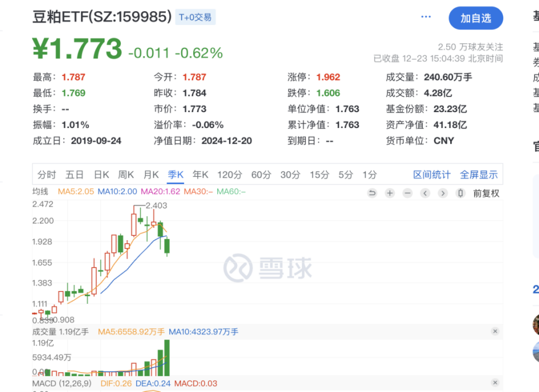539x392 pixels.
Task: Open 全屏显示 fullscreen chart view
Action: click(x=479, y=175)
